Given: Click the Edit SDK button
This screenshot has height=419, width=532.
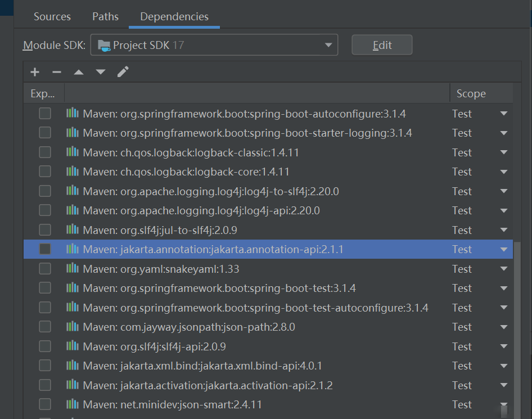Looking at the screenshot, I should (x=382, y=45).
